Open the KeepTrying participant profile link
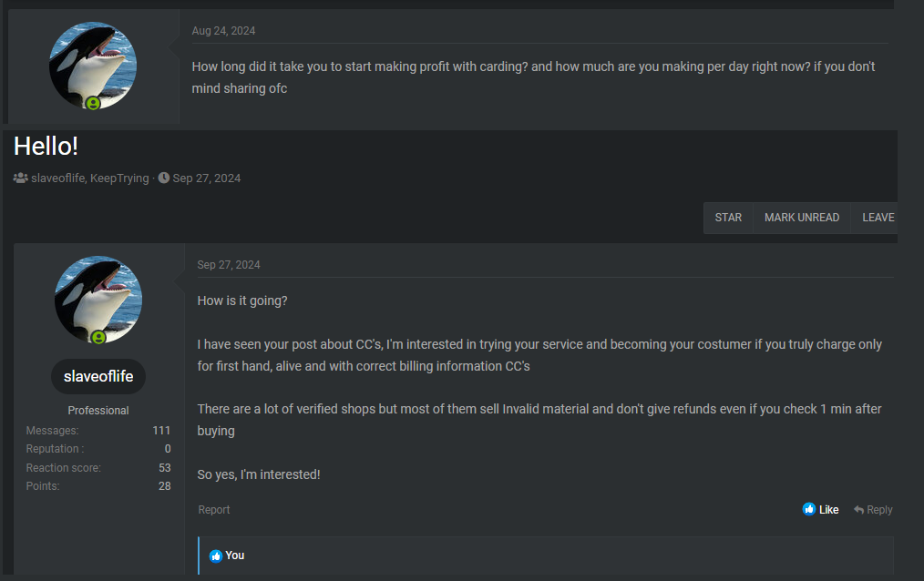924x581 pixels. 119,178
